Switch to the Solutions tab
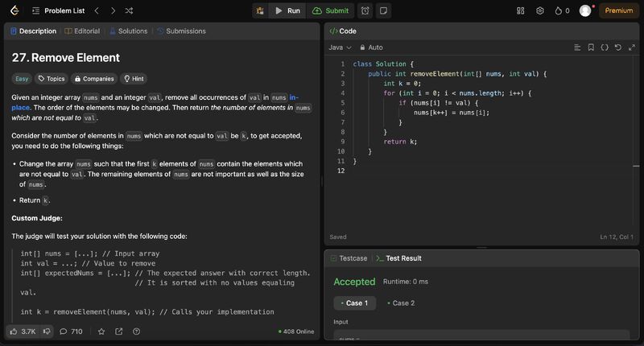This screenshot has height=346, width=644. tap(129, 31)
